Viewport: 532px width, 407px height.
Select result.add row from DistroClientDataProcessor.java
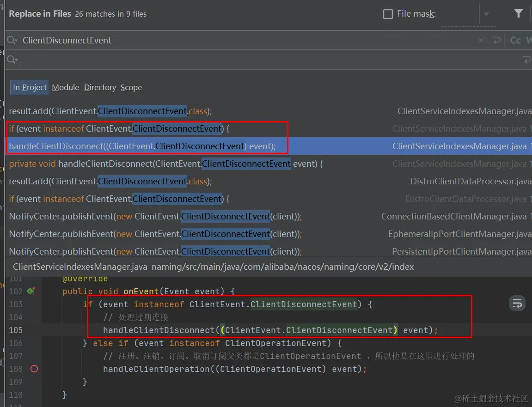click(269, 182)
